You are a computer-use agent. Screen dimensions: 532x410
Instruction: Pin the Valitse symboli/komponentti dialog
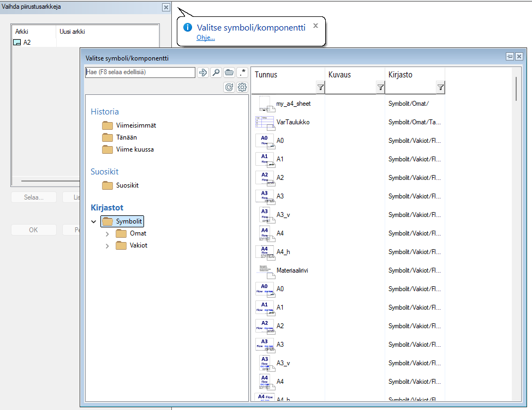[x=510, y=57]
